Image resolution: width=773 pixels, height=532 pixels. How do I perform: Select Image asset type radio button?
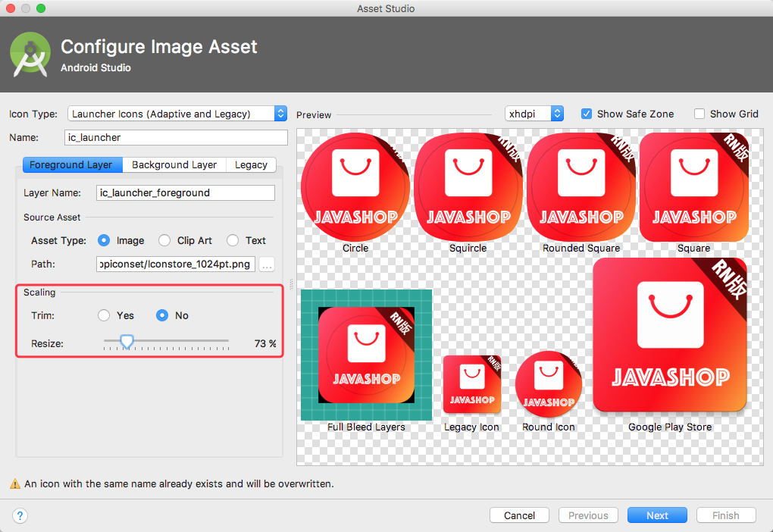click(104, 240)
